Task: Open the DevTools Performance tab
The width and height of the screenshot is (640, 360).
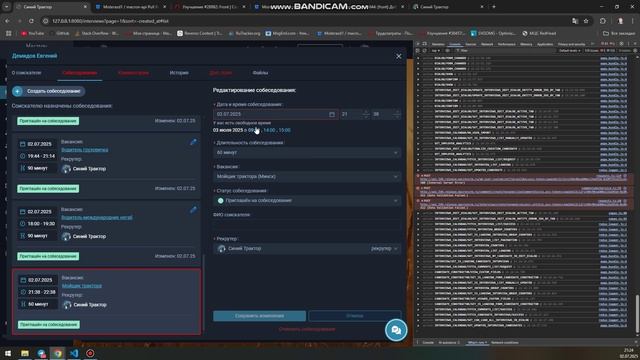Action: (x=507, y=44)
